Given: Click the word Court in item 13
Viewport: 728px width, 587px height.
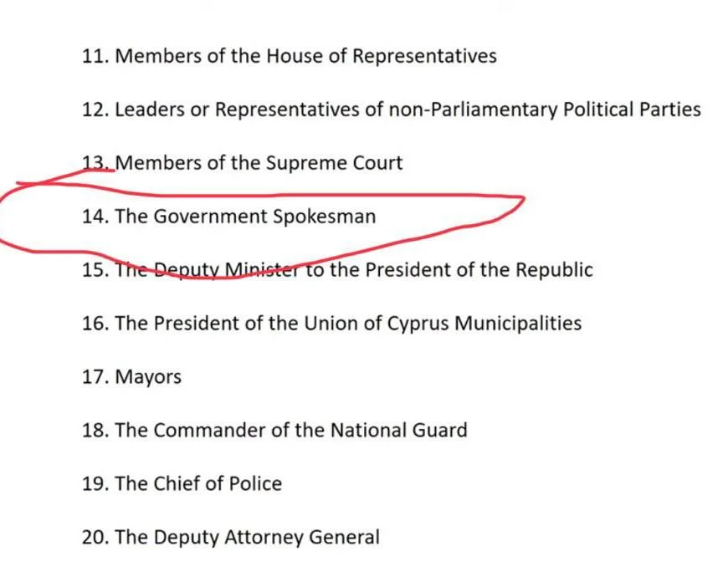Looking at the screenshot, I should tap(377, 163).
